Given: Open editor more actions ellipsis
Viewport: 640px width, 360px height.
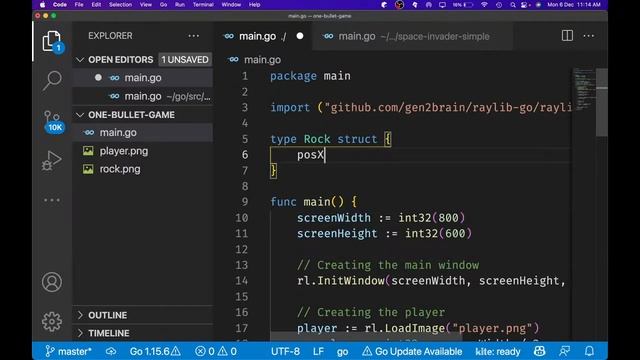Looking at the screenshot, I should pyautogui.click(x=589, y=36).
